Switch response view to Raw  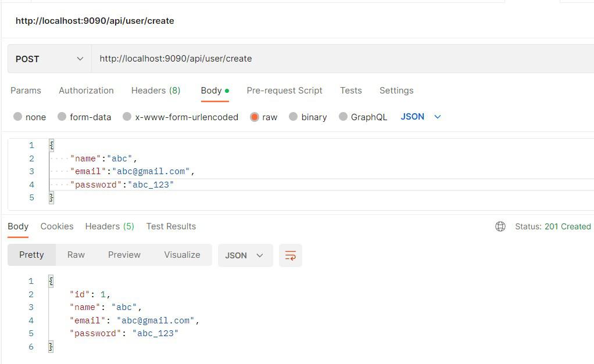[76, 255]
